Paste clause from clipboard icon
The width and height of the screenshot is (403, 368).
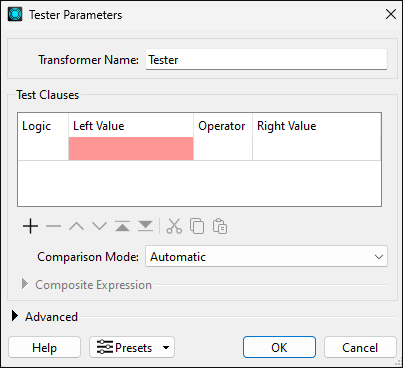click(x=220, y=226)
